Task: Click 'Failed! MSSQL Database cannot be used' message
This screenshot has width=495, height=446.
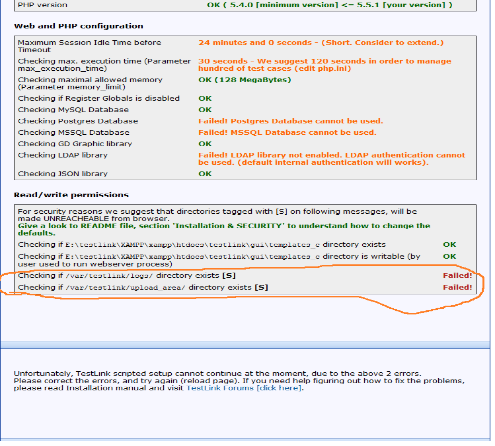Action: click(x=287, y=132)
